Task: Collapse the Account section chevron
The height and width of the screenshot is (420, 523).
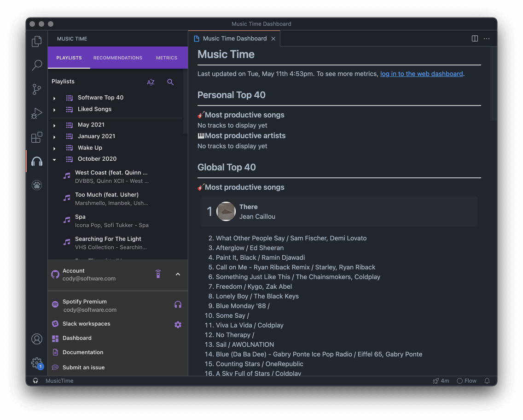Action: pos(178,274)
